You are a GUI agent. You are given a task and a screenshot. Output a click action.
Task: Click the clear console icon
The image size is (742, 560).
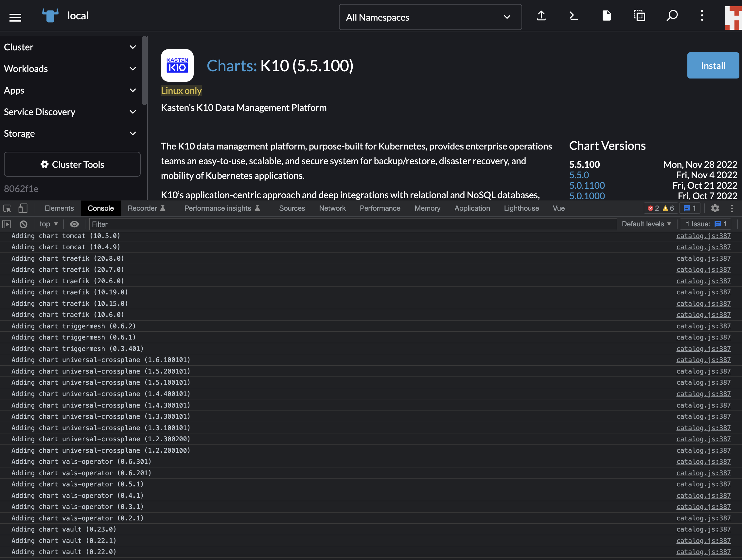[24, 224]
